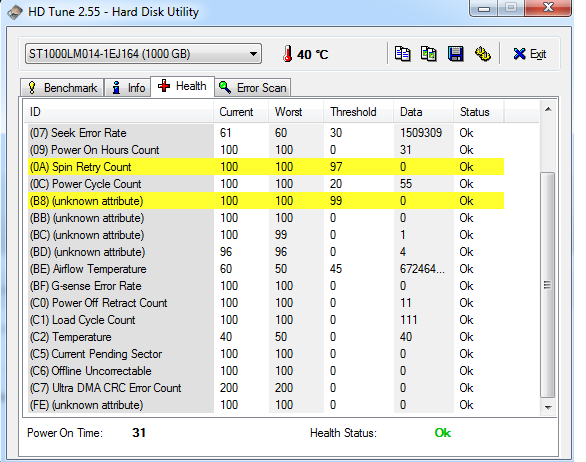Image resolution: width=586 pixels, height=462 pixels.
Task: Click the Power On Time value 31
Action: pyautogui.click(x=139, y=433)
